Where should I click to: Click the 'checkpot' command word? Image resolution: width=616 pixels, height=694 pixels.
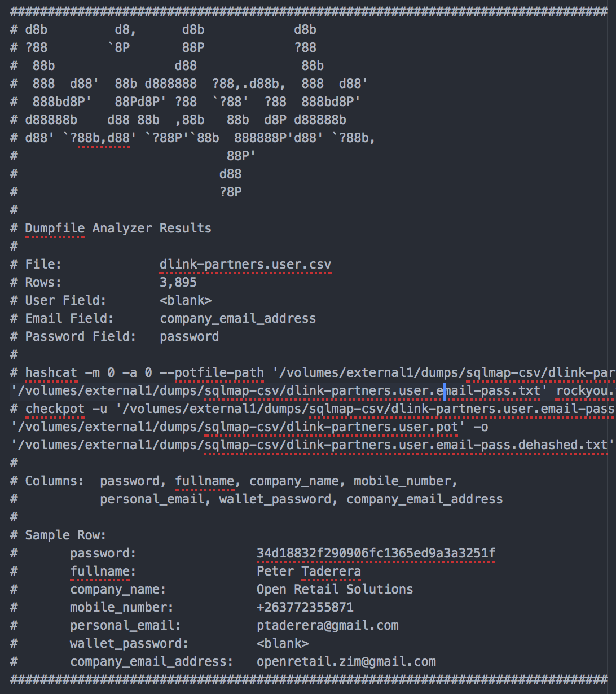tap(55, 409)
